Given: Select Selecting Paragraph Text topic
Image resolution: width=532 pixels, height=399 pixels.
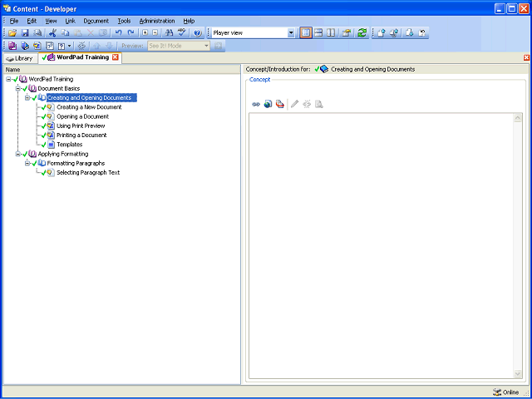Looking at the screenshot, I should click(88, 172).
